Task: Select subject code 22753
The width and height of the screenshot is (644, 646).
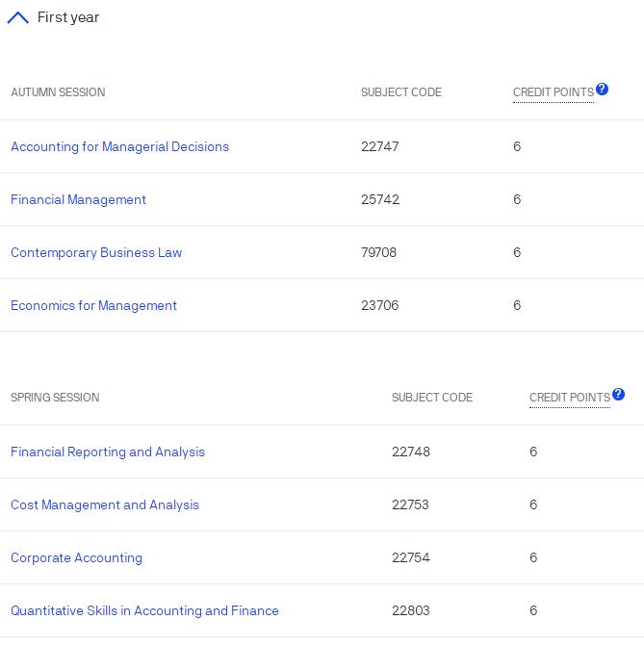Action: tap(410, 504)
